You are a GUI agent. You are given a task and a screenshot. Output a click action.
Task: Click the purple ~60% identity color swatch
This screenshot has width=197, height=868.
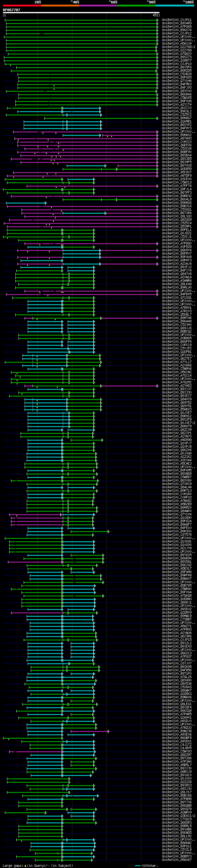tap(99, 6)
